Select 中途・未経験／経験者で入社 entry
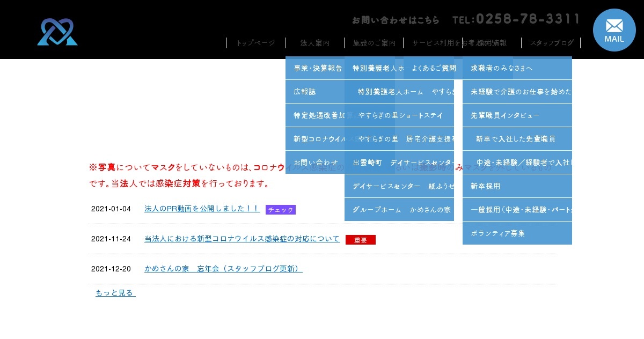 click(x=517, y=163)
